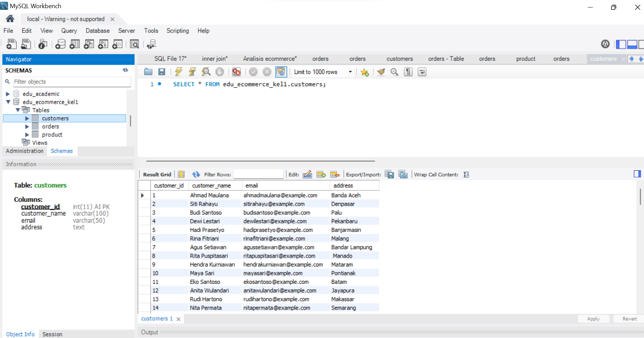644x338 pixels.
Task: Click inside the Filter Rows input field
Action: (x=258, y=174)
